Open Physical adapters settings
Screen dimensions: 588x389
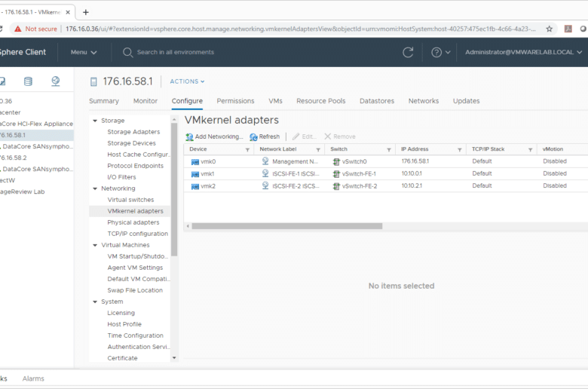(133, 222)
